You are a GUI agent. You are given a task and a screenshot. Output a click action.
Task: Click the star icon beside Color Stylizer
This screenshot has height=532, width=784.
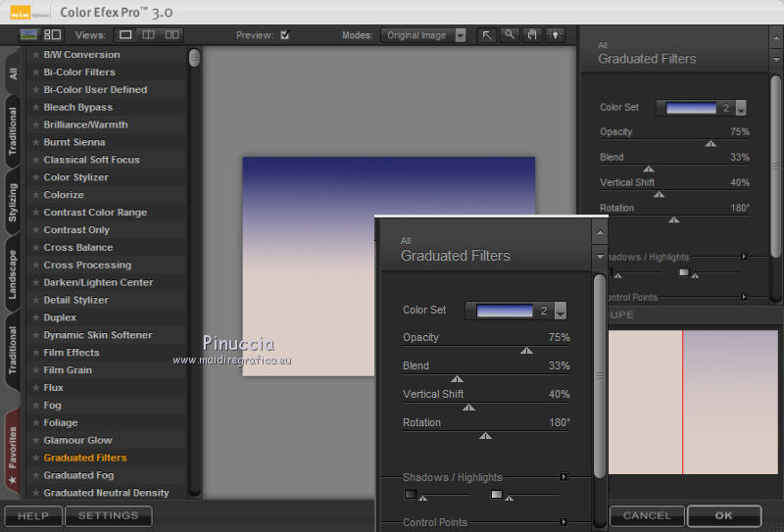36,177
